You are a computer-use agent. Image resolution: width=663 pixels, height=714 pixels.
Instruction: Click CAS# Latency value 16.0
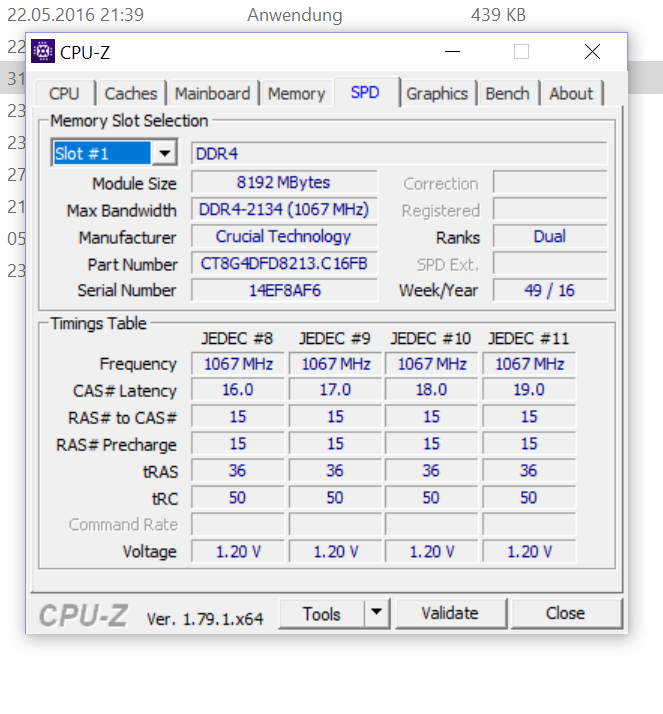(x=238, y=390)
